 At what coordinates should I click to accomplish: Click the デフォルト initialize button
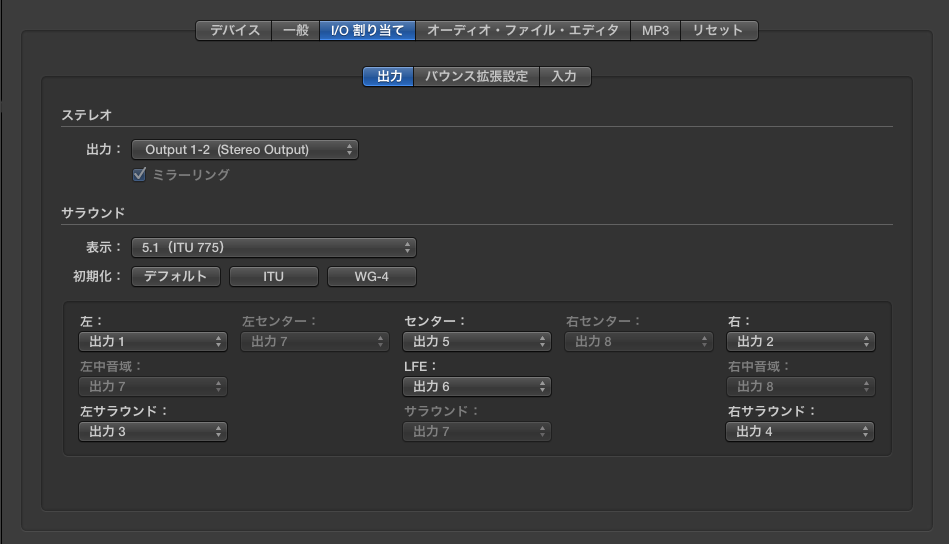(176, 277)
